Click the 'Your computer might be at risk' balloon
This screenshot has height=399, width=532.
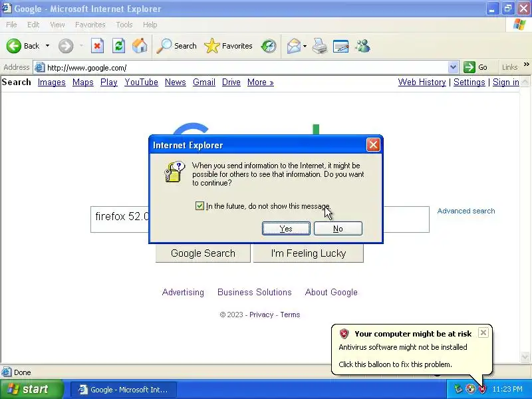pos(412,349)
